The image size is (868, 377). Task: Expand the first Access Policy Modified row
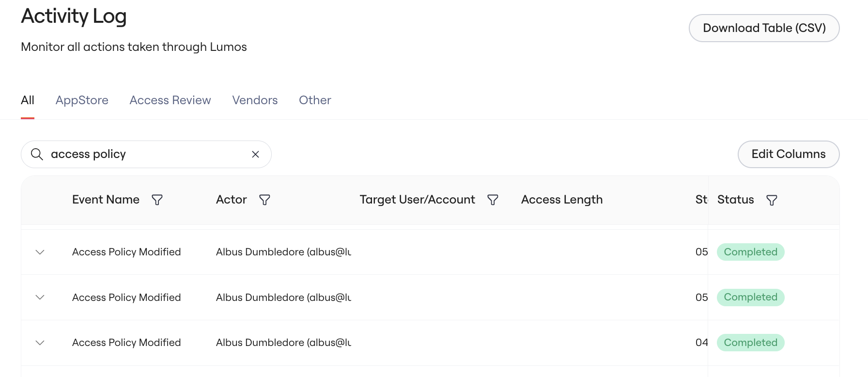[40, 252]
